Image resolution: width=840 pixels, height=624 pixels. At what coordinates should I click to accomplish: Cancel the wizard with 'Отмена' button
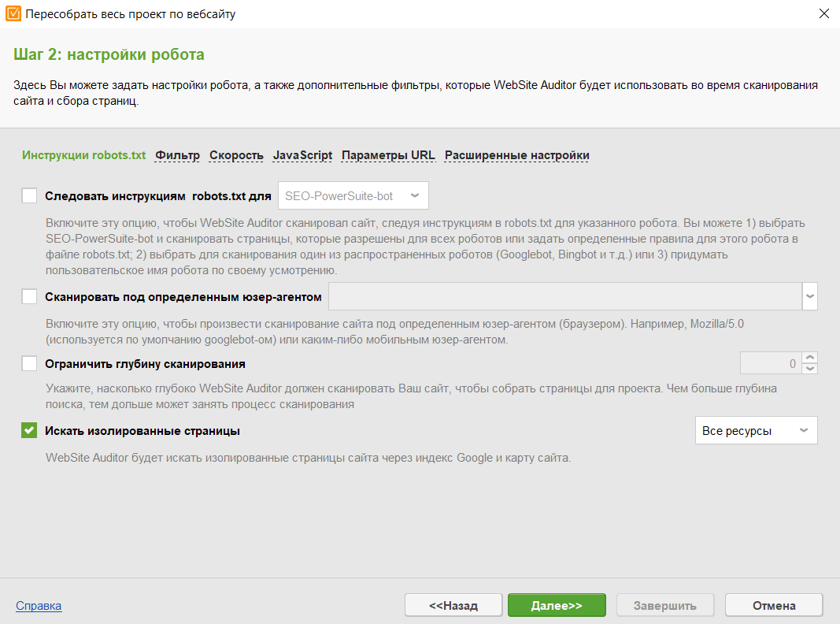[x=774, y=605]
